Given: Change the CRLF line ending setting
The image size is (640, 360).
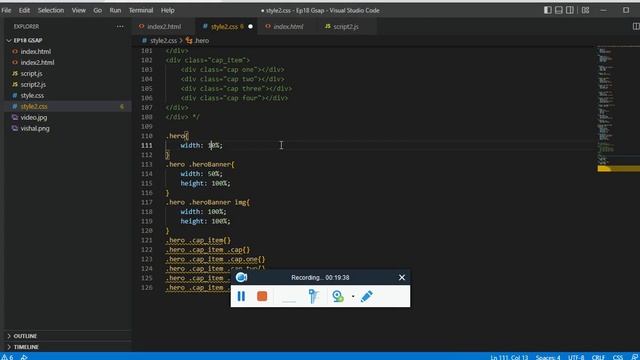Looking at the screenshot, I should coord(598,357).
